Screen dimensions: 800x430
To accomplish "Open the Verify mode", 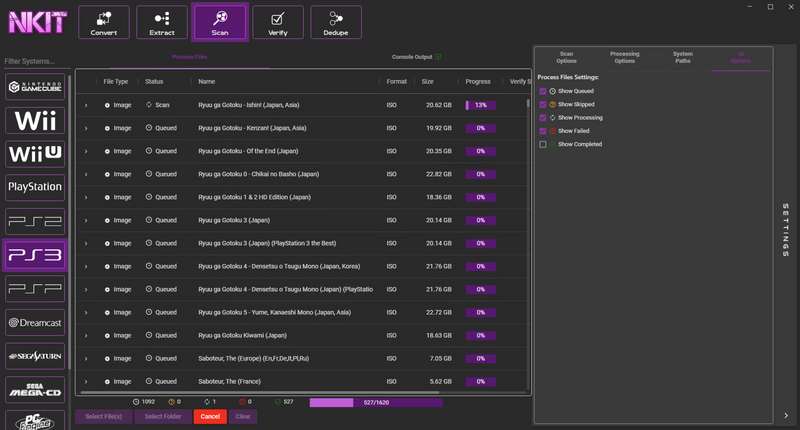I will click(278, 22).
